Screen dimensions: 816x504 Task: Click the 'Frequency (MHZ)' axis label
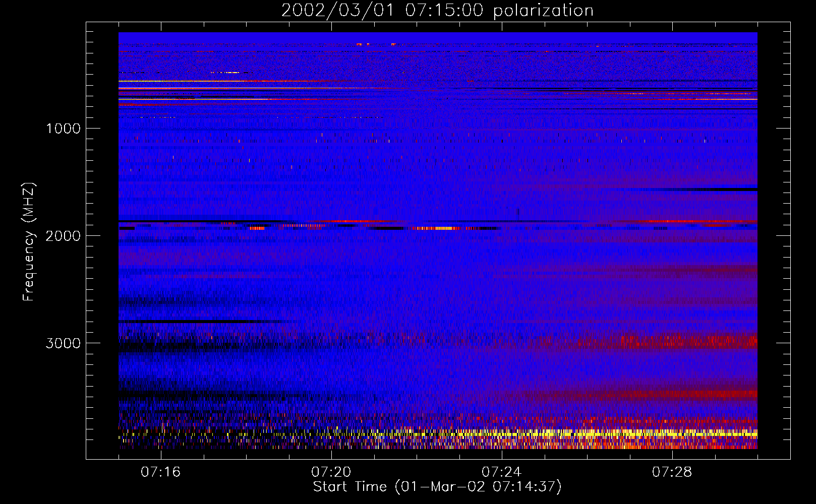coord(29,242)
